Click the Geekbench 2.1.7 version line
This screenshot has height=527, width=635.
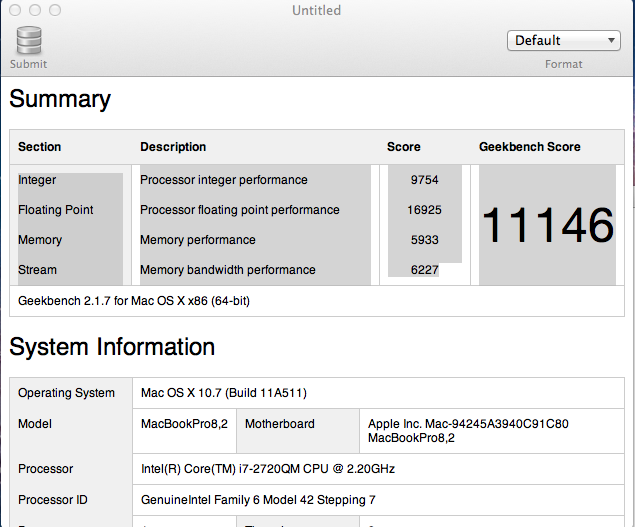(x=134, y=301)
